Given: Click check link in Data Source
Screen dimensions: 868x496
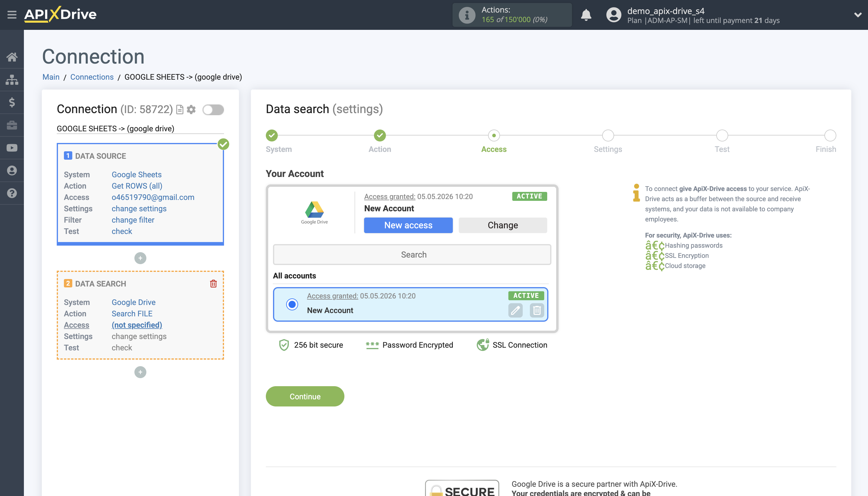Looking at the screenshot, I should point(122,232).
